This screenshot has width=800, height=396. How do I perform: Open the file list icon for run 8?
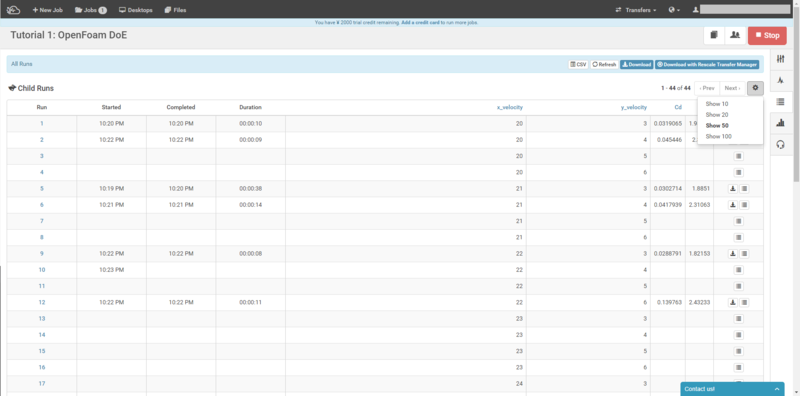point(739,237)
